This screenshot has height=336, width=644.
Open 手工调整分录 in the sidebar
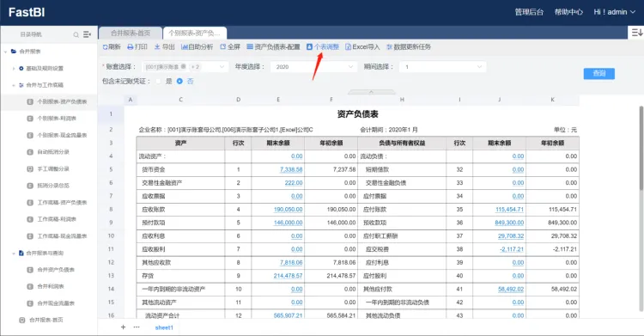(x=53, y=169)
